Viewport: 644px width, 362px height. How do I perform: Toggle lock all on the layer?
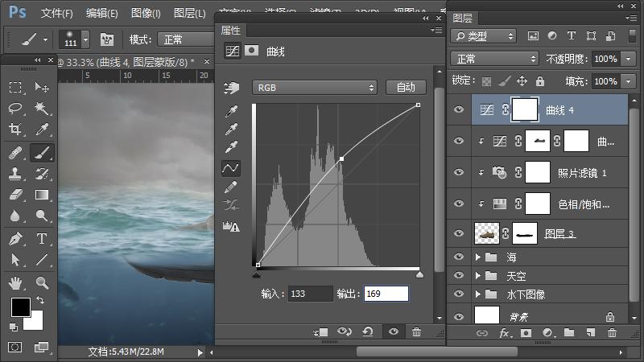click(540, 81)
